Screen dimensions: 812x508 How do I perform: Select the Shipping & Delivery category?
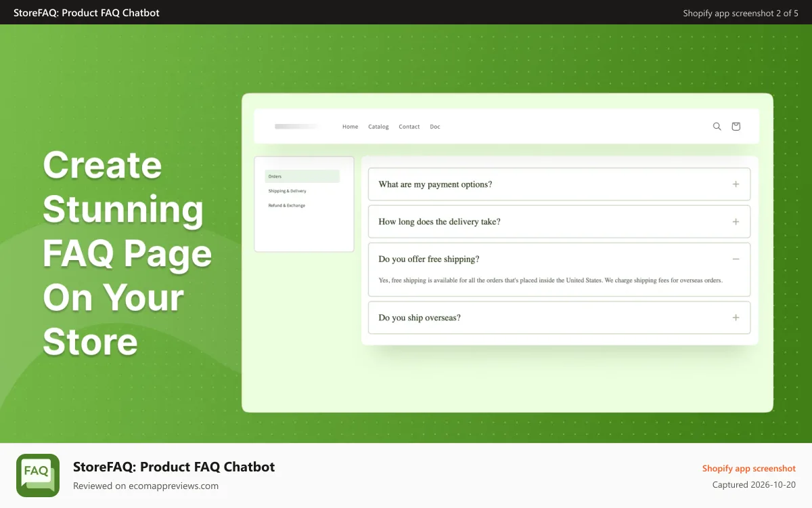tap(287, 191)
